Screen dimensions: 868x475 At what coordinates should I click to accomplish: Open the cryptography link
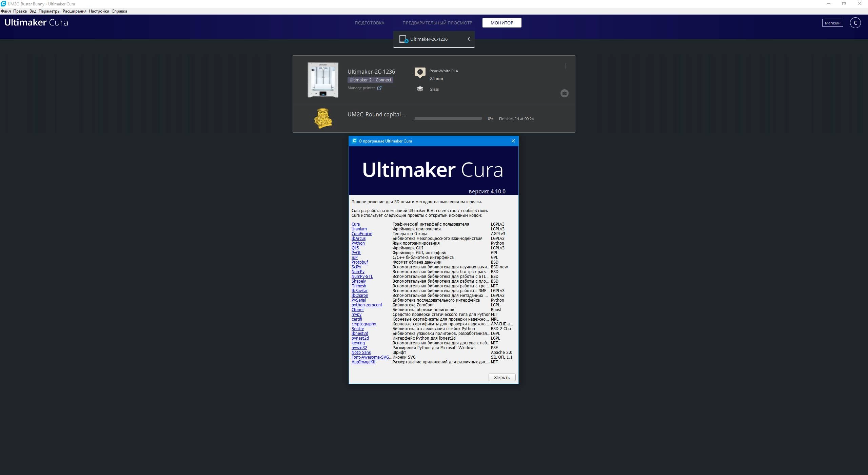click(x=363, y=324)
